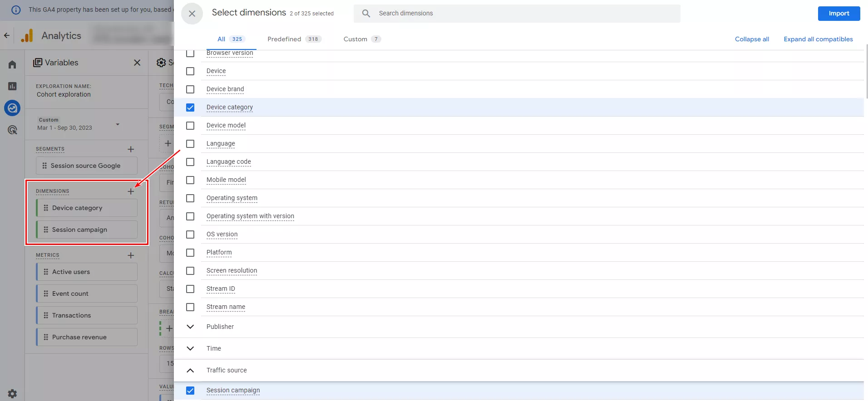The image size is (868, 401).
Task: Uncheck the Session campaign checkbox
Action: pos(190,391)
